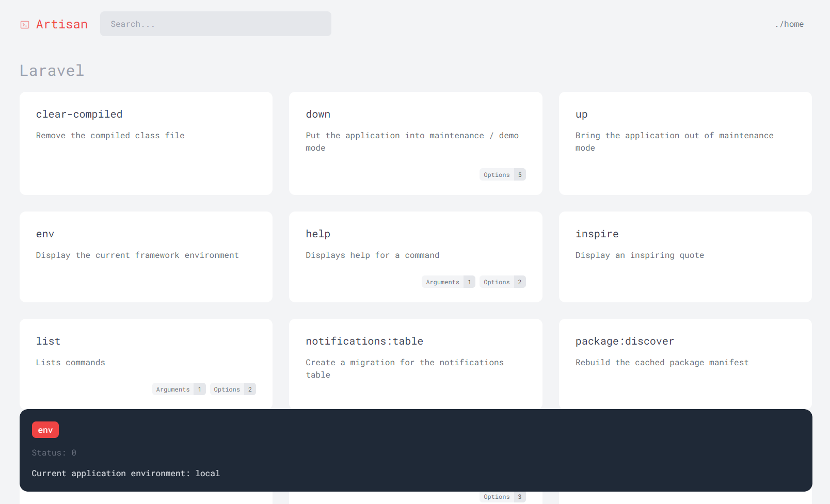This screenshot has width=830, height=504.
Task: Click the red env tag in output panel
Action: (45, 430)
